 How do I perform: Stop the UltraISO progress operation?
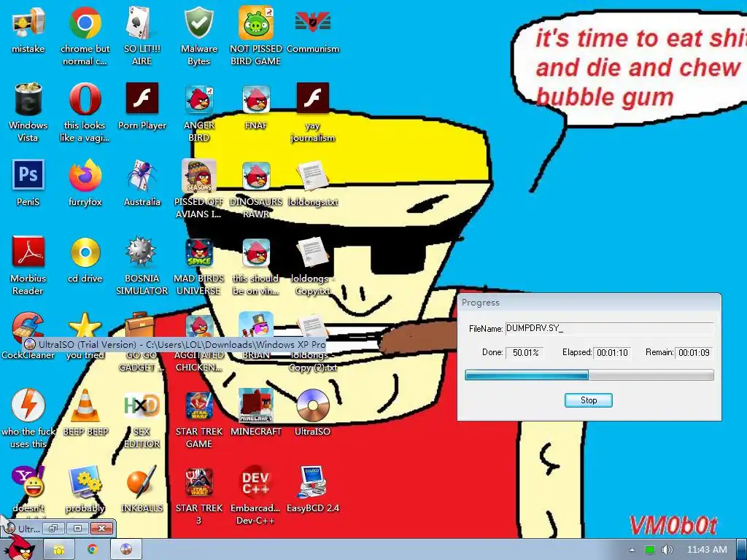coord(589,400)
